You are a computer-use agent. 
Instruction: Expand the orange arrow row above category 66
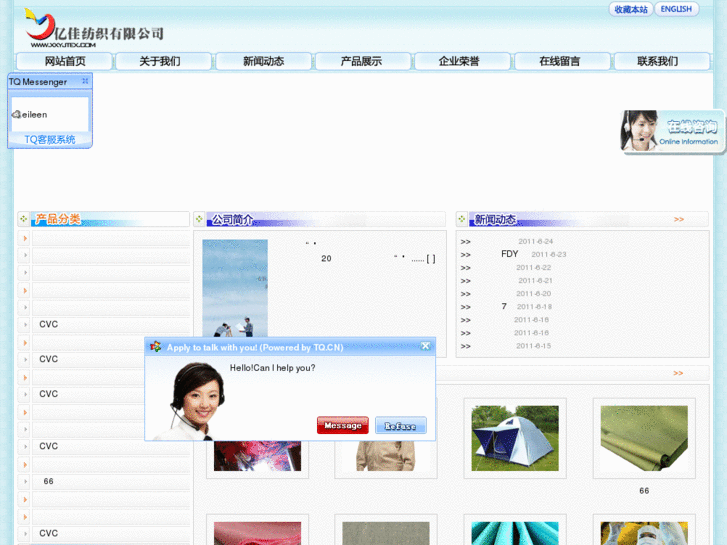(x=25, y=464)
